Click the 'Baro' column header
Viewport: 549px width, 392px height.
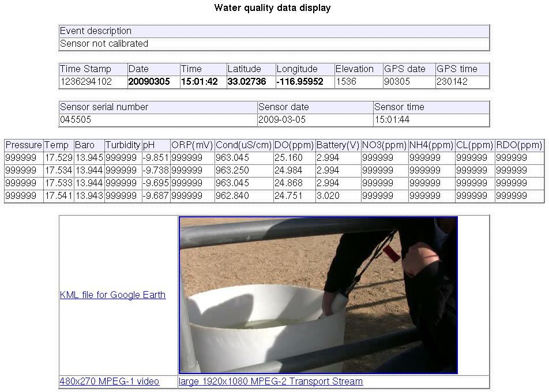tap(89, 145)
